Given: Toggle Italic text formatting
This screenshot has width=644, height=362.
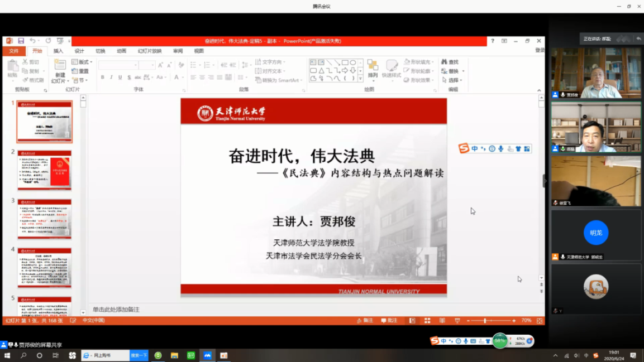Looking at the screenshot, I should click(111, 78).
